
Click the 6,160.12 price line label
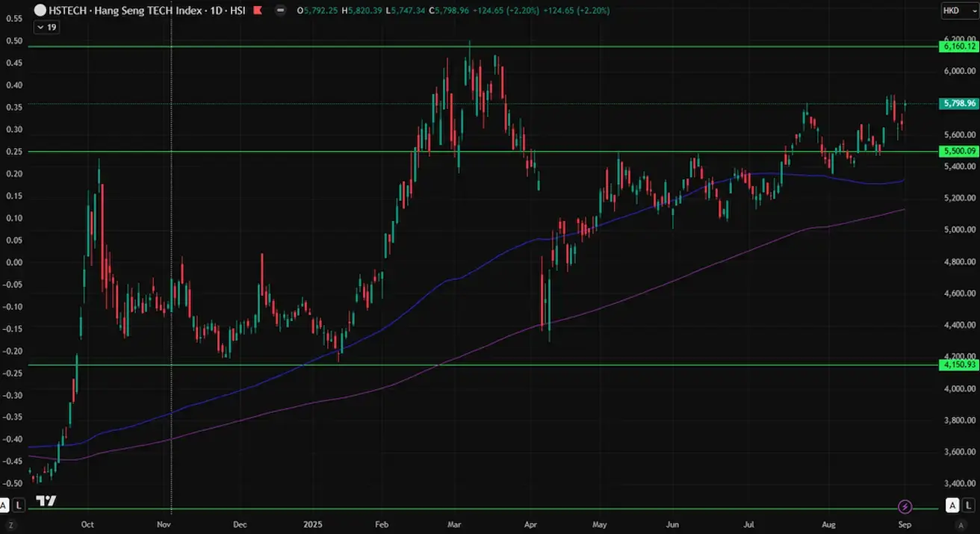(x=959, y=46)
